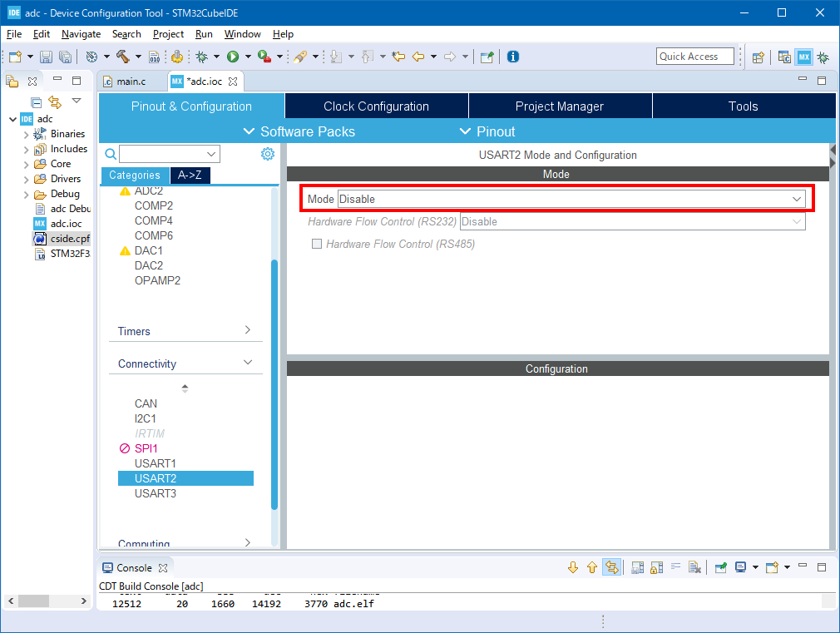
Task: Click the Save disk icon
Action: (46, 57)
